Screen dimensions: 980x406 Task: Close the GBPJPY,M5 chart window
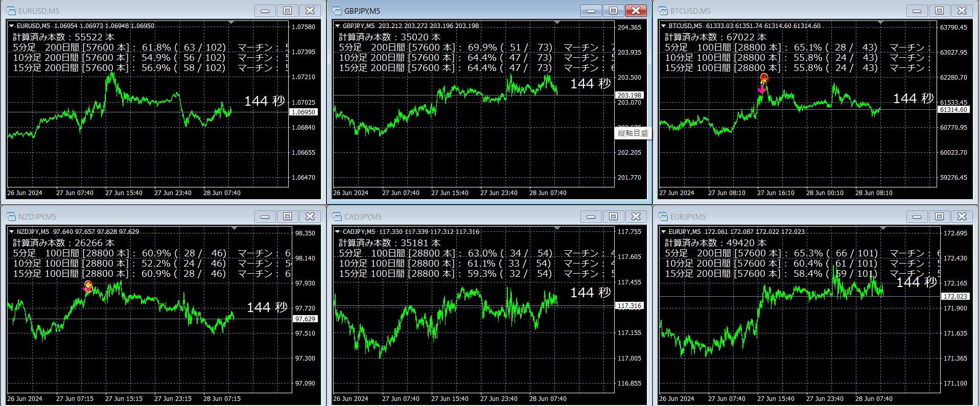pyautogui.click(x=636, y=11)
